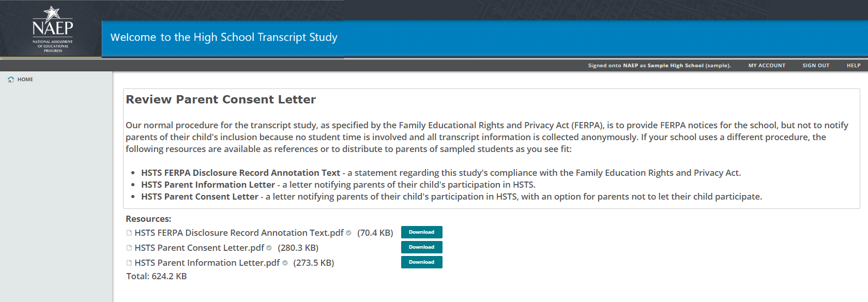Click the "Review Parent Consent Letter" heading

[221, 99]
